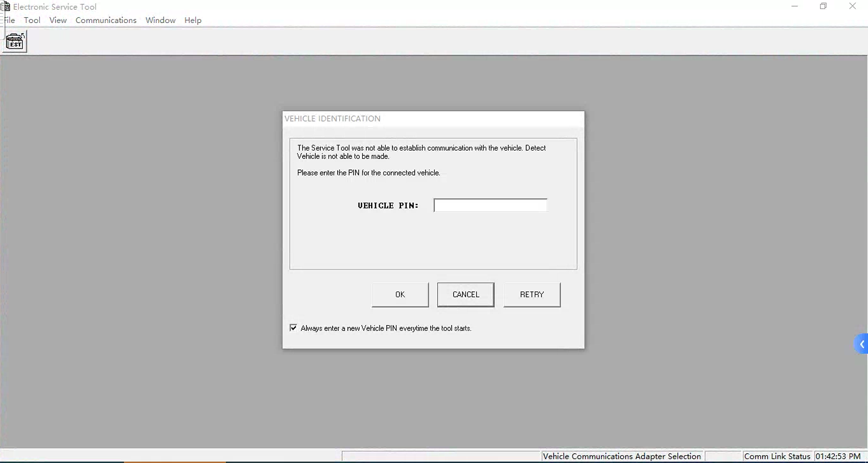Expand the collapsed side panel chevron on right edge
Screen dimensions: 868x463
[x=862, y=344]
